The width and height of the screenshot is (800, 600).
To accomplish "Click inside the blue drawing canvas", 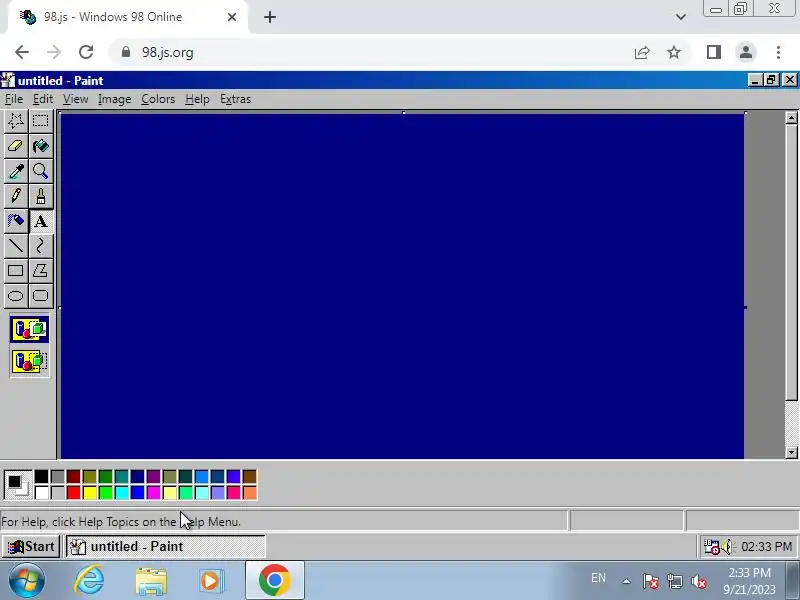I will (x=402, y=286).
